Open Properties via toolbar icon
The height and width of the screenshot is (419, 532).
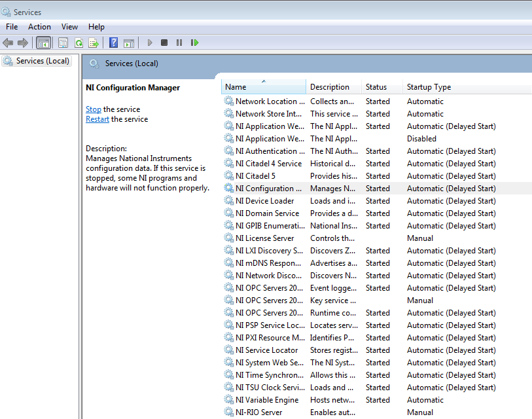[63, 43]
